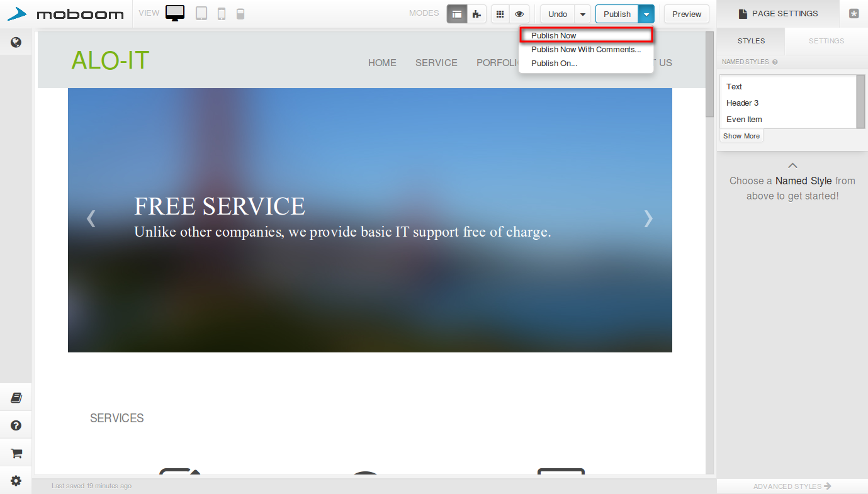
Task: Collapse the Publish dropdown arrow
Action: [646, 14]
